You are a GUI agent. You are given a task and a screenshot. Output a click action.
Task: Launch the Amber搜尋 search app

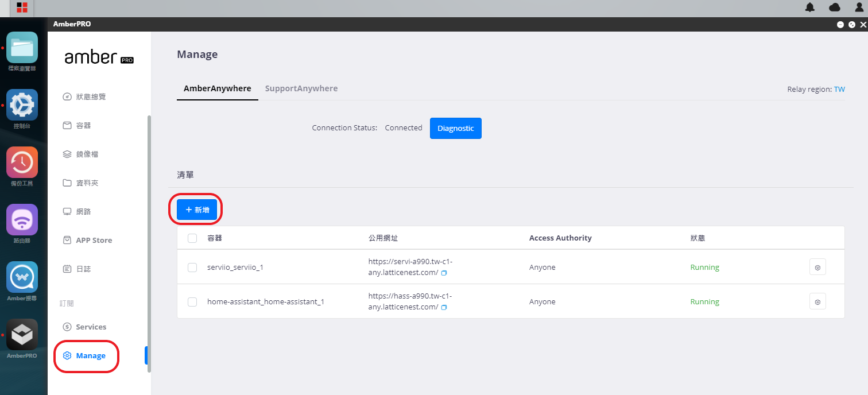click(22, 277)
